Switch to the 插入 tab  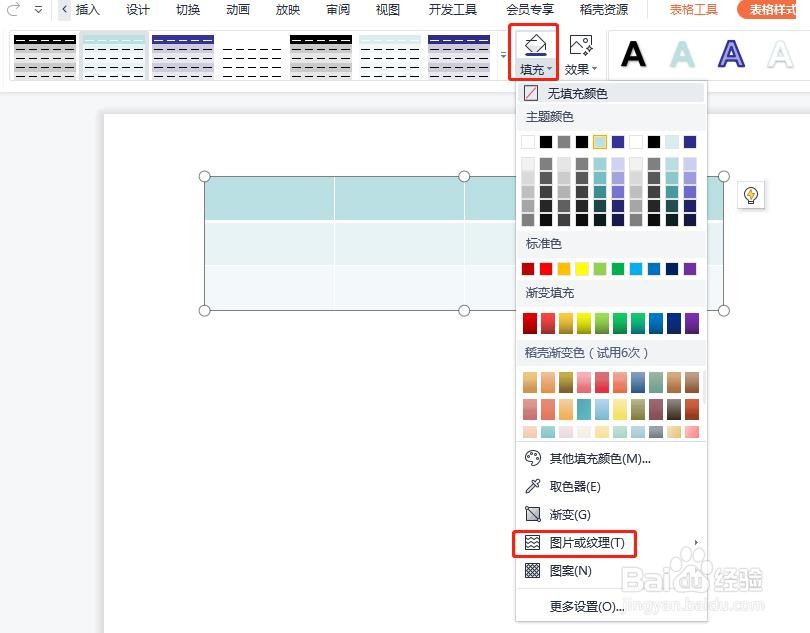[87, 9]
